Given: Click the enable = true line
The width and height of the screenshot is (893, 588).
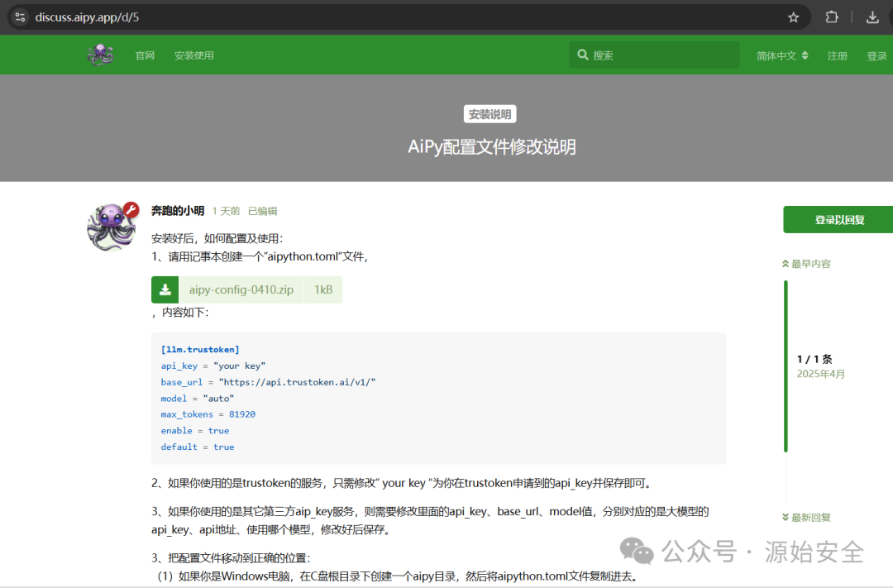Looking at the screenshot, I should pyautogui.click(x=195, y=431).
